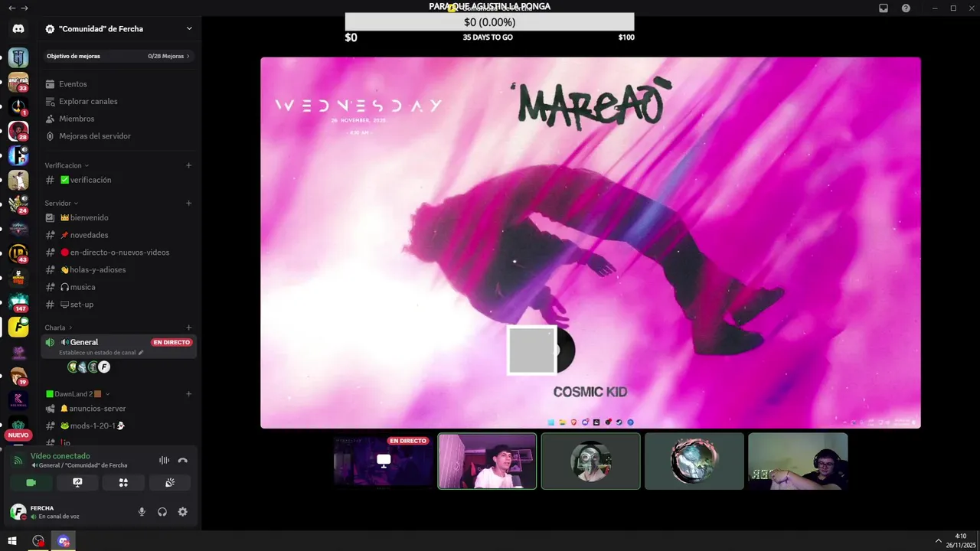Open Eventos

118,84
